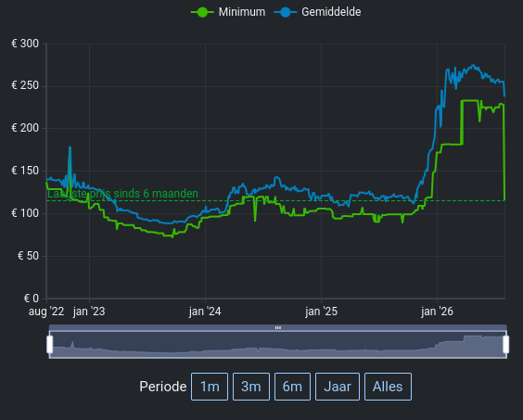The height and width of the screenshot is (420, 523).
Task: Click the € 200 axis label
Action: 25,128
